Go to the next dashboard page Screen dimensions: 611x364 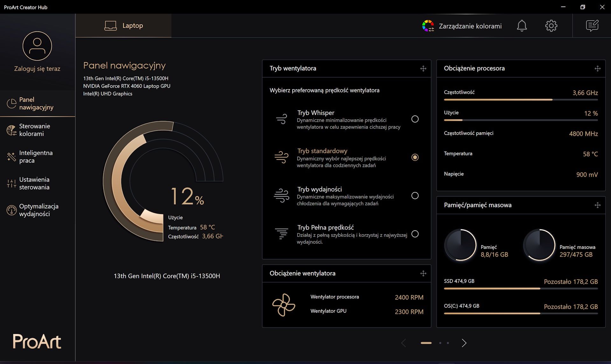pyautogui.click(x=464, y=343)
